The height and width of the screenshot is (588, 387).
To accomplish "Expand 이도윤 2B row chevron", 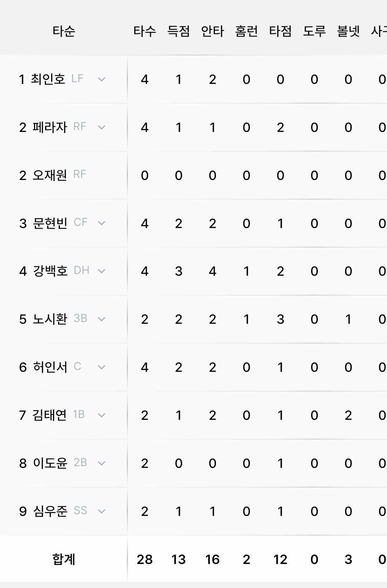I will (102, 463).
